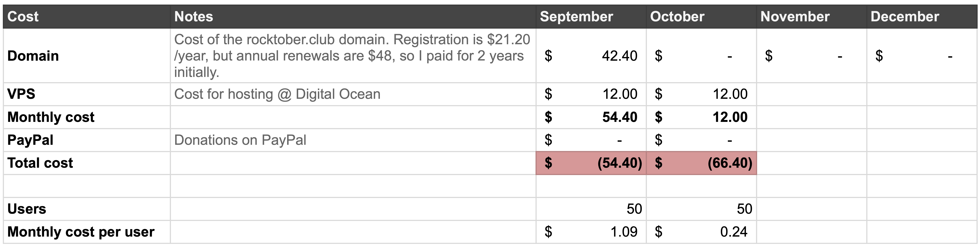The image size is (980, 249).
Task: Select the Notes header cell
Action: click(353, 17)
